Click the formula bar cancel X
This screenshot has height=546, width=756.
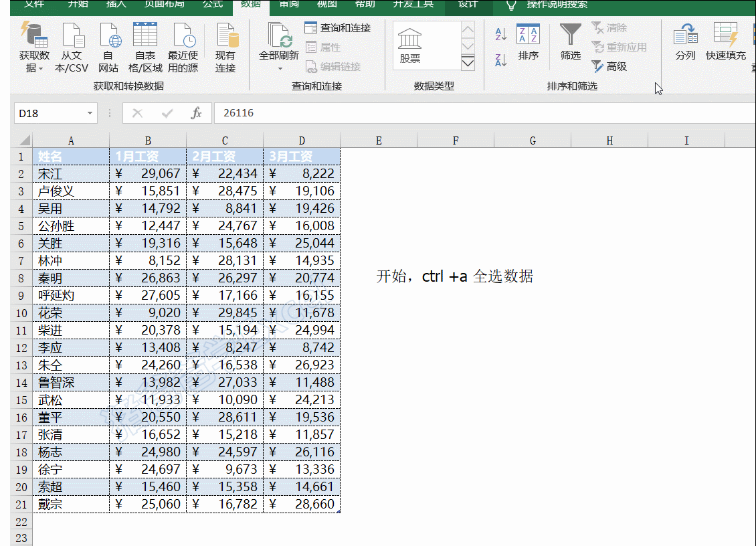tap(137, 113)
